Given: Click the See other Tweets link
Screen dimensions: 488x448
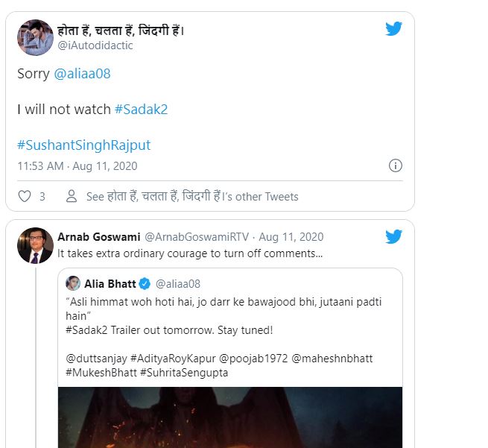Looking at the screenshot, I should click(x=192, y=197).
